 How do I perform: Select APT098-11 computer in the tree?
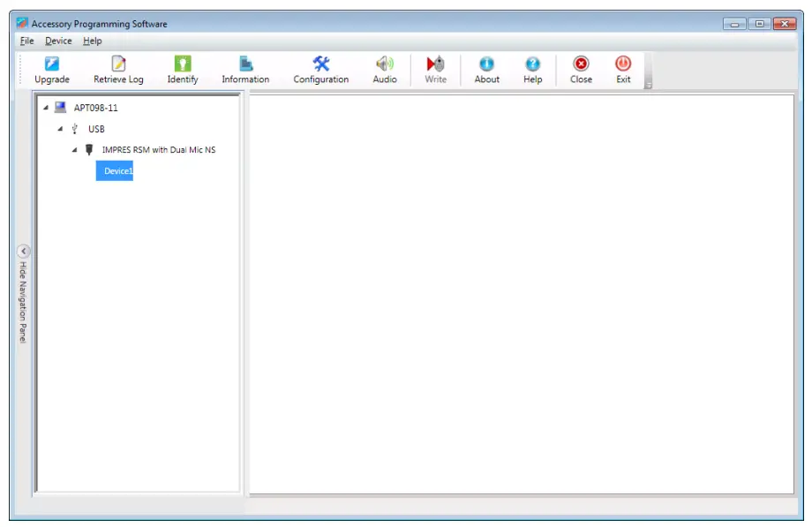click(x=96, y=108)
